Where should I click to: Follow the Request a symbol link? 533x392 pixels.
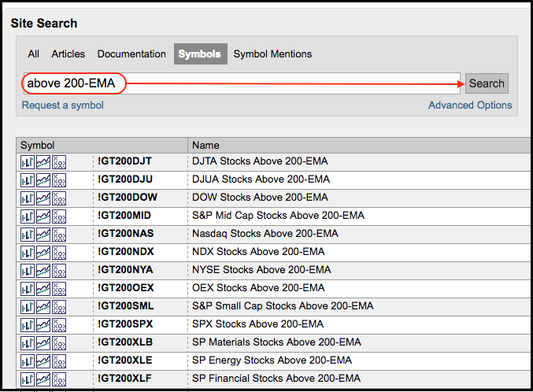(62, 105)
